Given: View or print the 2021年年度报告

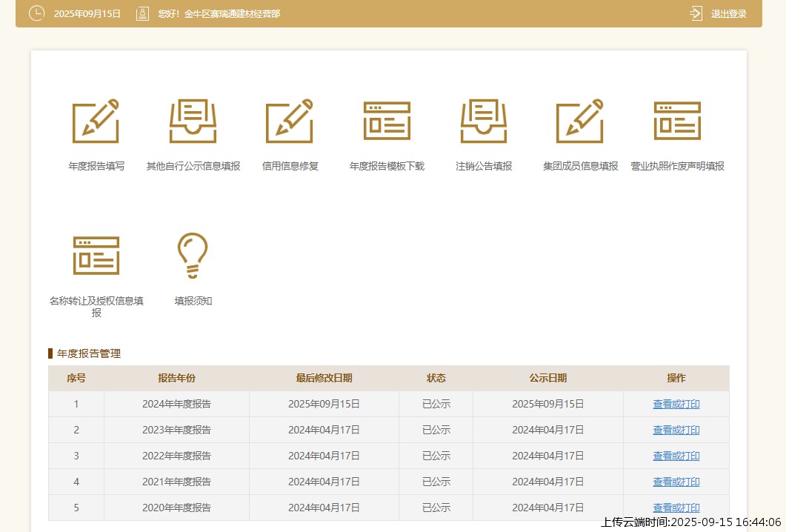Looking at the screenshot, I should point(676,482).
